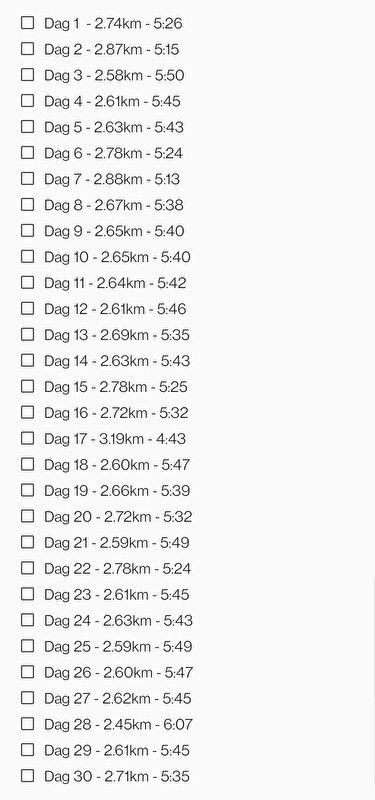Check off Dag 7 - 2.88km
Viewport: 375px width, 800px height.
pyautogui.click(x=28, y=179)
